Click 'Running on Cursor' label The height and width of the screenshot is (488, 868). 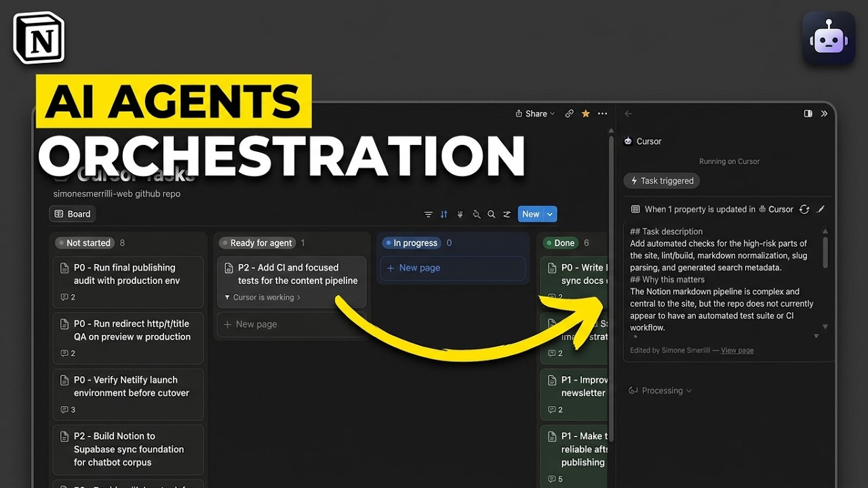click(729, 161)
